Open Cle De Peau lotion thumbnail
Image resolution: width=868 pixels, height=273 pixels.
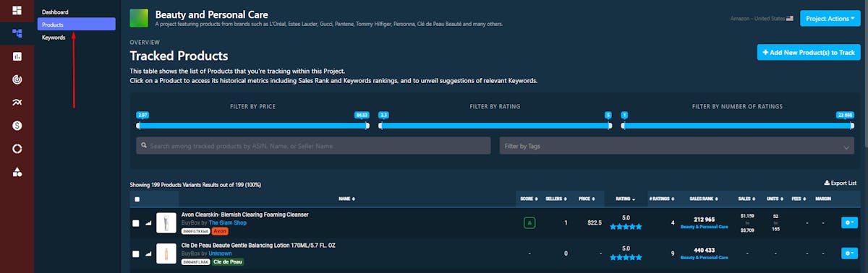[x=166, y=253]
